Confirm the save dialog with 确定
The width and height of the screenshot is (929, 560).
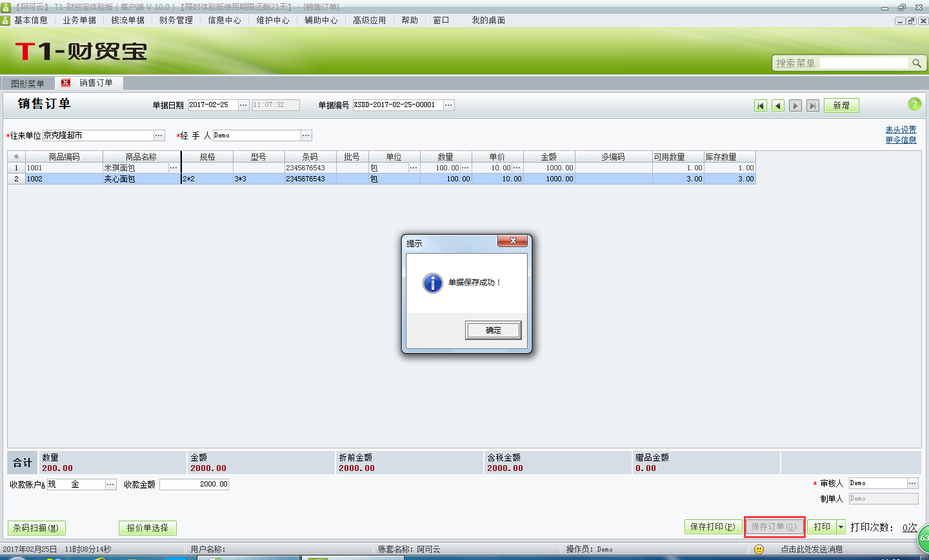[x=493, y=330]
